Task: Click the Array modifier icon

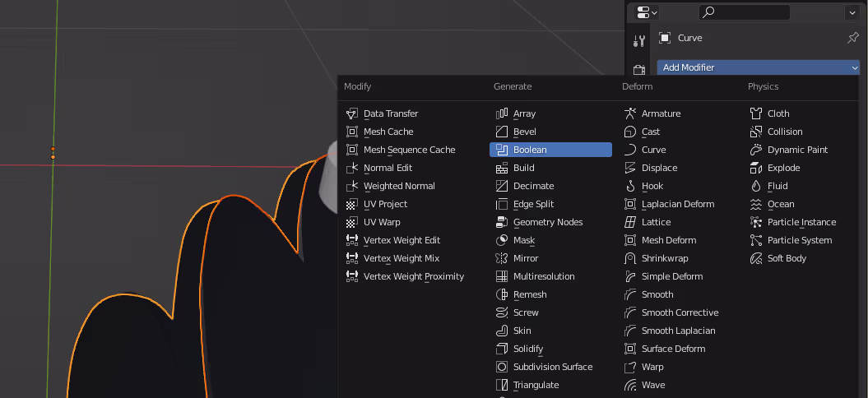Action: [502, 113]
